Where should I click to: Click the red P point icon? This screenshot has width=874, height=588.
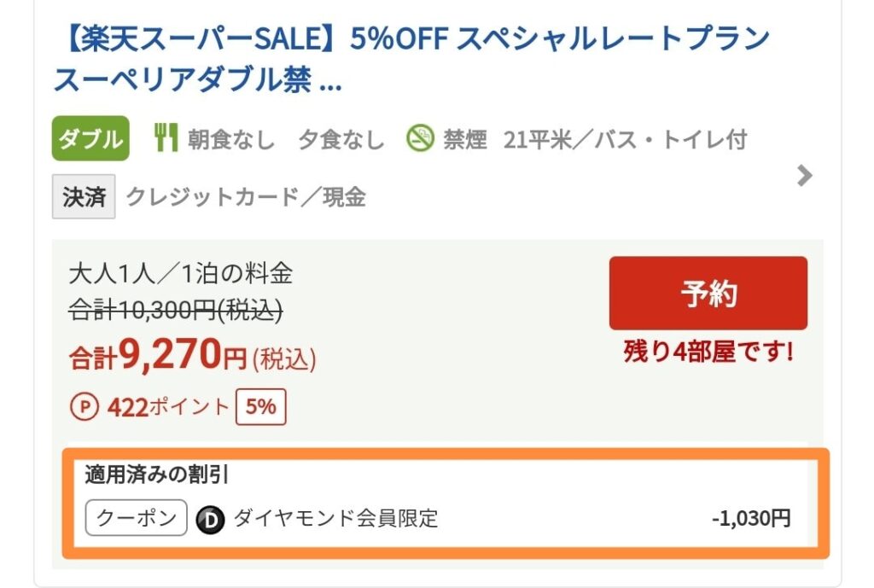click(x=84, y=406)
